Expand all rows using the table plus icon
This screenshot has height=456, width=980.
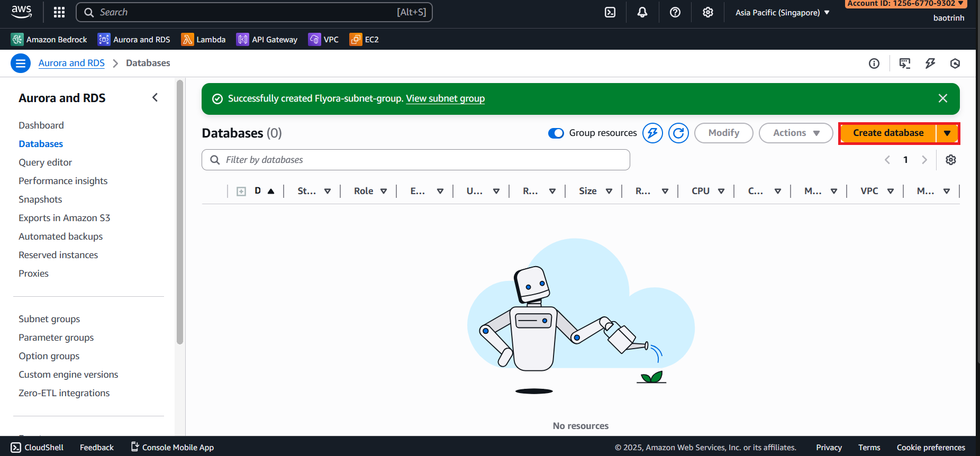tap(241, 191)
